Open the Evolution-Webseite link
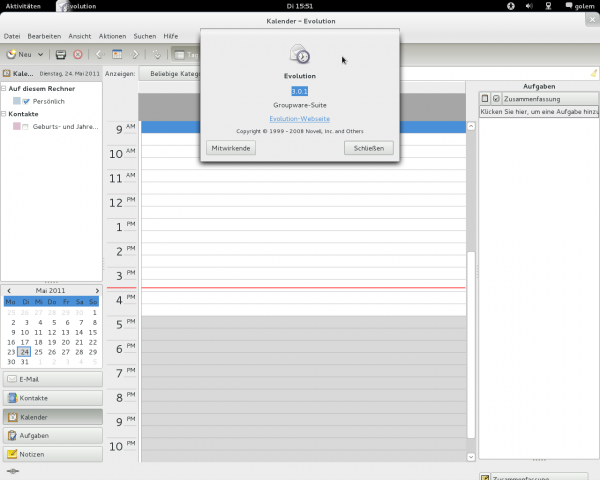This screenshot has height=480, width=600. pos(300,119)
